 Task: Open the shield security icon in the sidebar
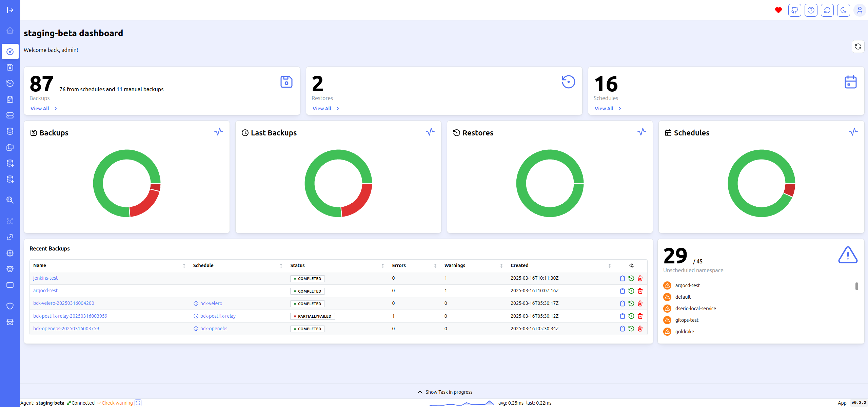coord(10,306)
